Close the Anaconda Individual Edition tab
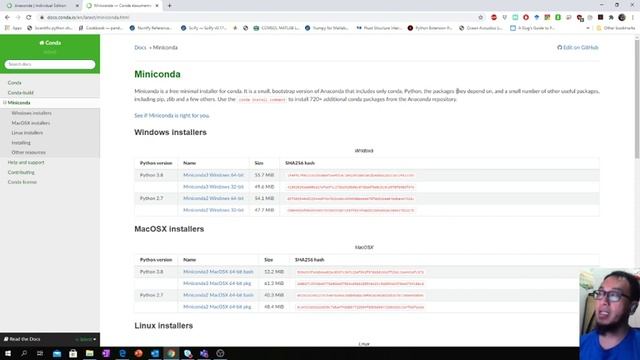 [77, 6]
